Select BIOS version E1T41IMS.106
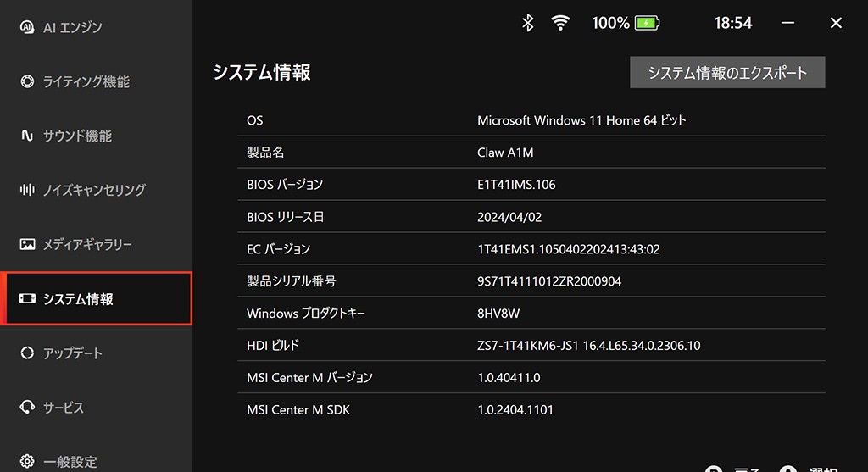This screenshot has height=472, width=868. 516,185
